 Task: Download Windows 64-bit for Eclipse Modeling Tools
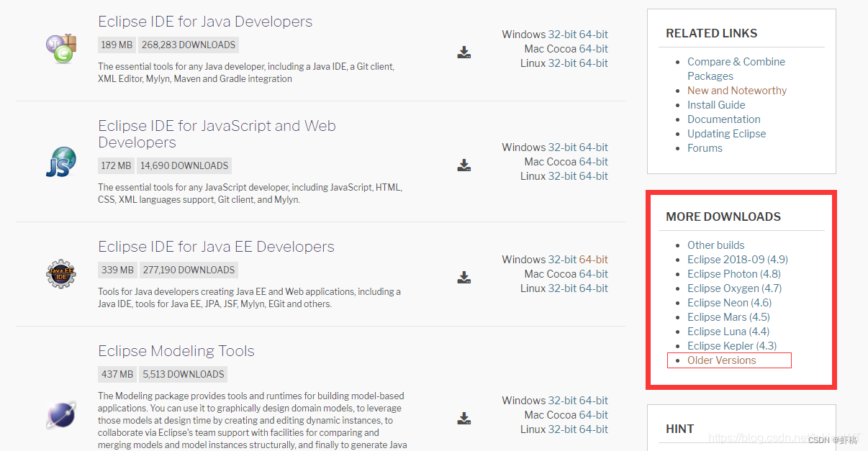tap(594, 401)
